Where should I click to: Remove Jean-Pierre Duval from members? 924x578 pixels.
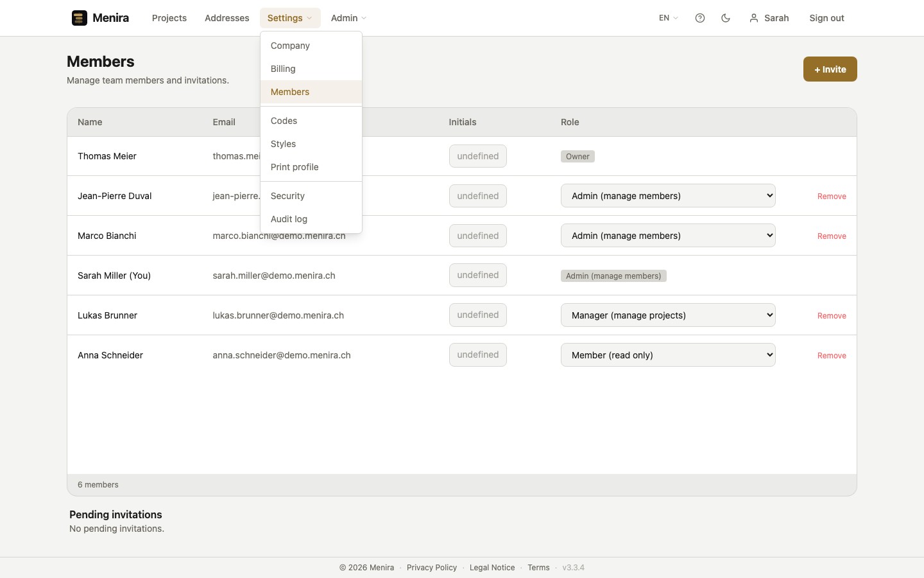click(x=832, y=197)
